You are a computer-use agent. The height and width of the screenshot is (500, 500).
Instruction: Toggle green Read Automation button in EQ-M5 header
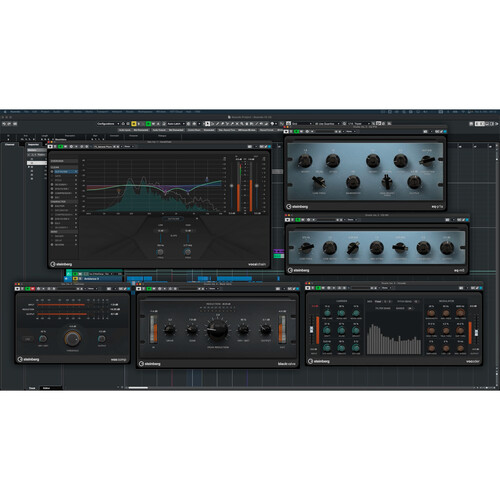point(298,220)
